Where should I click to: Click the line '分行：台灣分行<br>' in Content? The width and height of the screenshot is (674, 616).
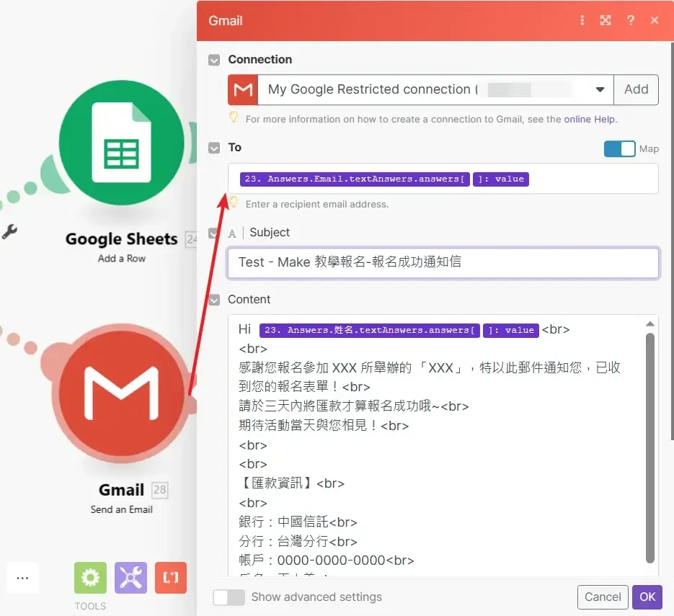point(298,541)
